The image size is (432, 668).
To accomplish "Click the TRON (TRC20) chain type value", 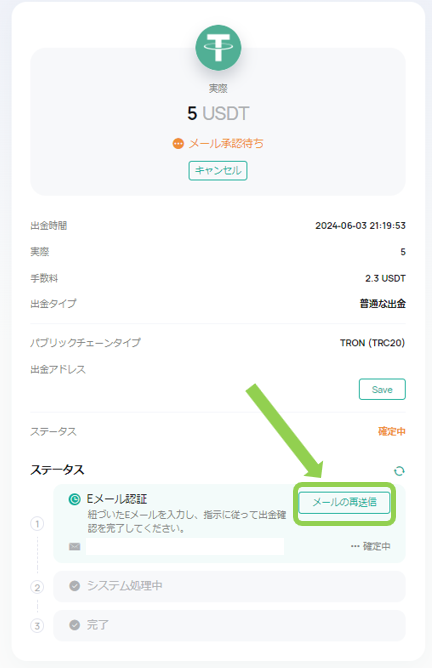I will click(x=372, y=343).
